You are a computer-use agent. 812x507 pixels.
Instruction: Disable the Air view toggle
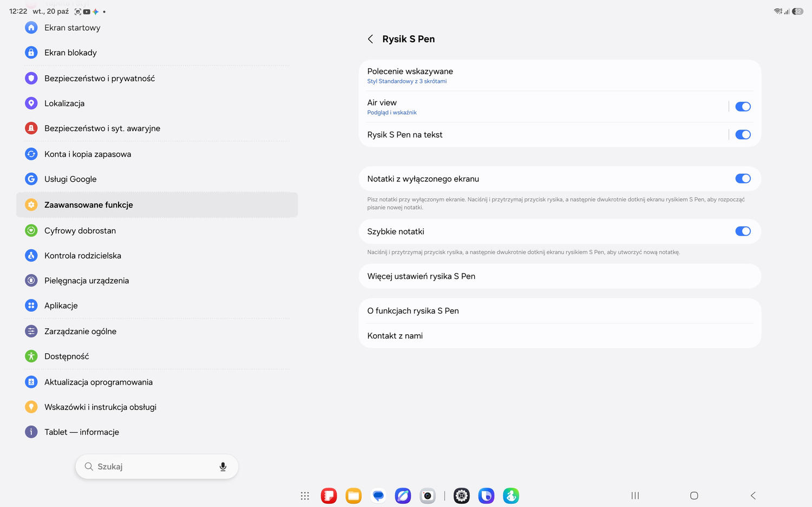(743, 107)
